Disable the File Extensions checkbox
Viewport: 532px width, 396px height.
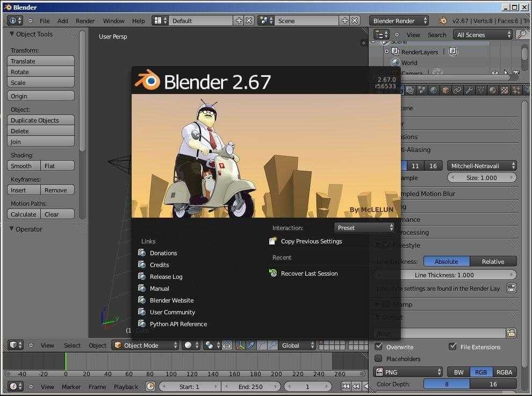pyautogui.click(x=452, y=347)
